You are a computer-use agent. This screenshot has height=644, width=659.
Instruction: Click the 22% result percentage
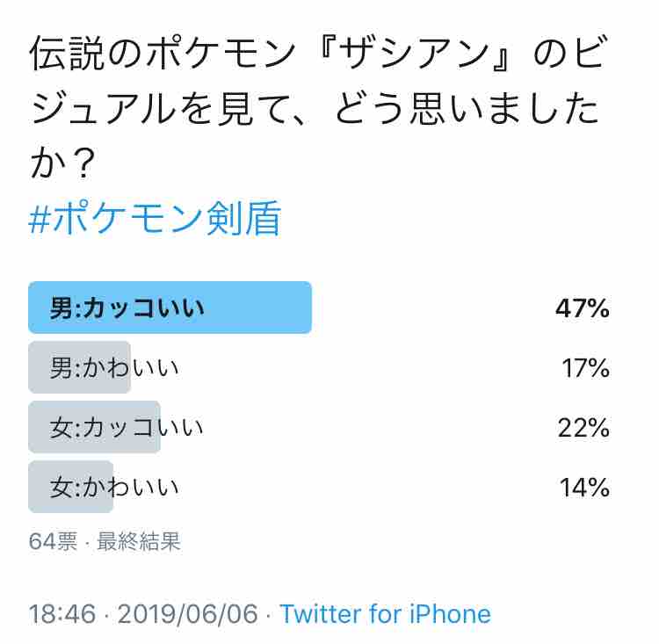(583, 428)
